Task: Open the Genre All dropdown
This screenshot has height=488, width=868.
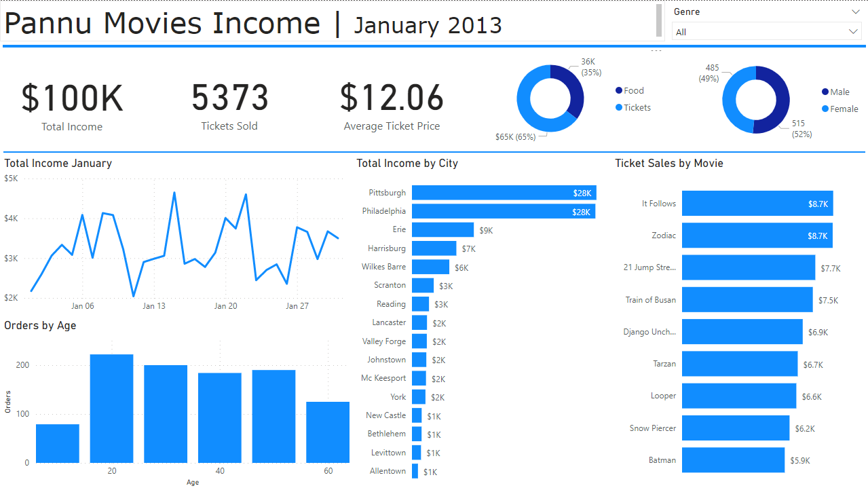Action: pyautogui.click(x=767, y=32)
